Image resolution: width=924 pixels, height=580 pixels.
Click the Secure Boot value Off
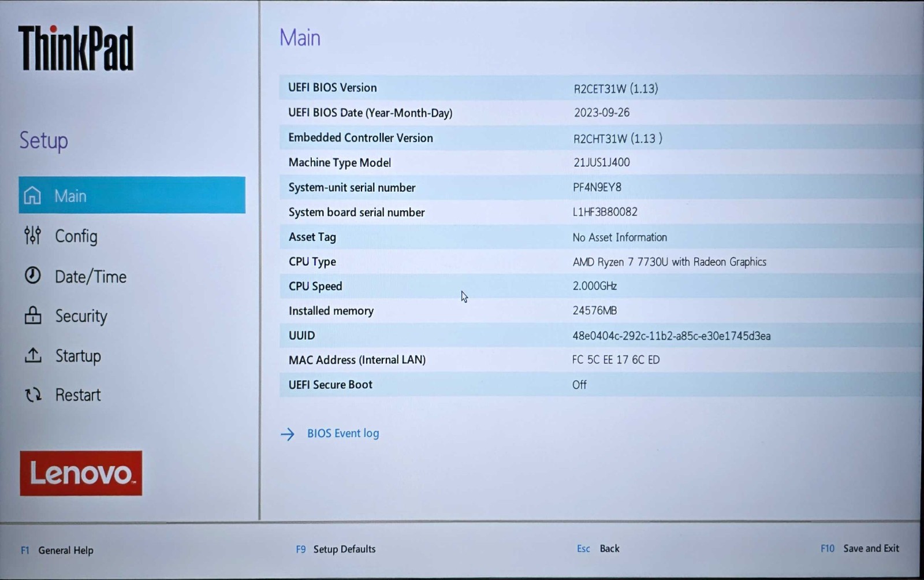click(x=580, y=385)
